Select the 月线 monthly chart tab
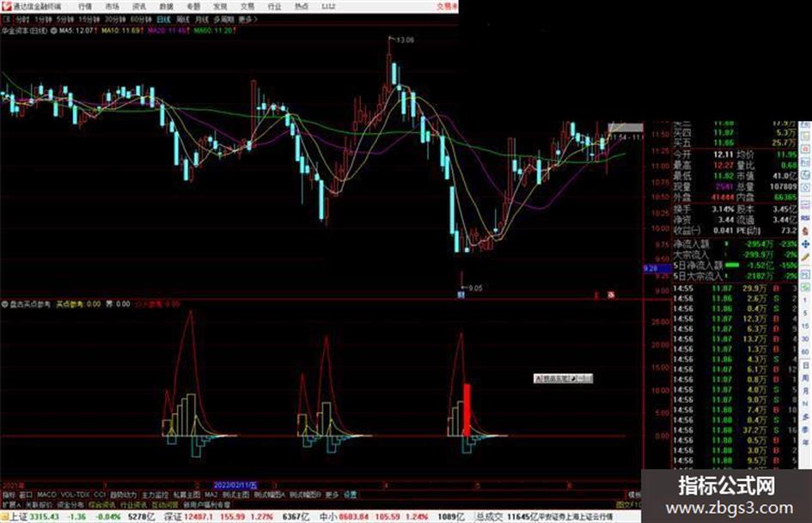The height and width of the screenshot is (523, 812). 201,19
